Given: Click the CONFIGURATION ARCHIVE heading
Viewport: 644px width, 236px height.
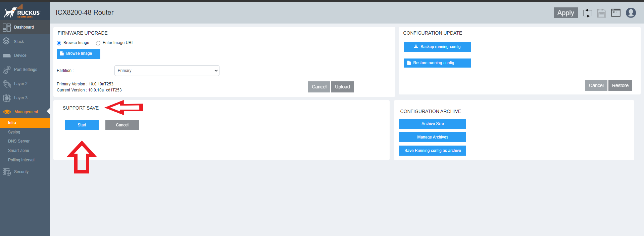Looking at the screenshot, I should pyautogui.click(x=431, y=111).
